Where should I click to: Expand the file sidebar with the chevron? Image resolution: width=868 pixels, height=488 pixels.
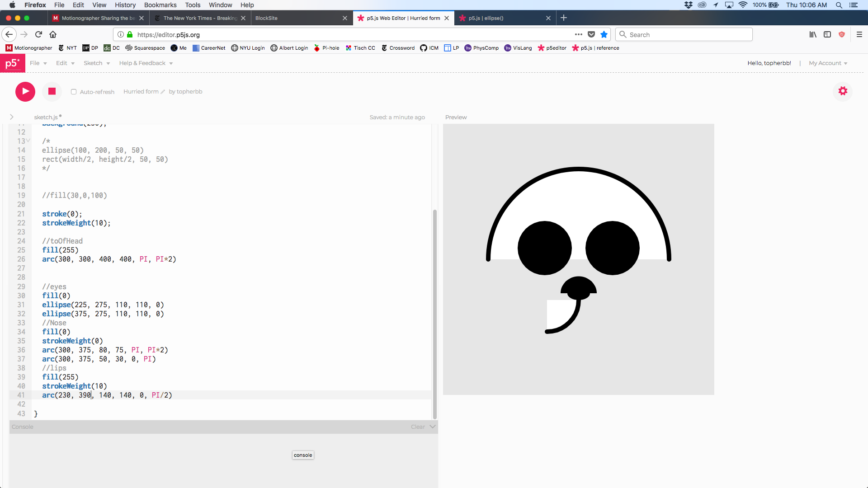coord(12,117)
